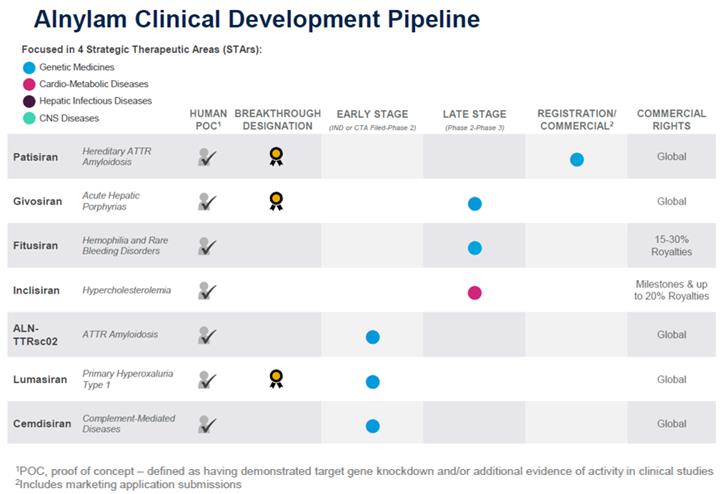Click the Givosiran late stage blue dot
720x494 pixels.
pos(475,204)
